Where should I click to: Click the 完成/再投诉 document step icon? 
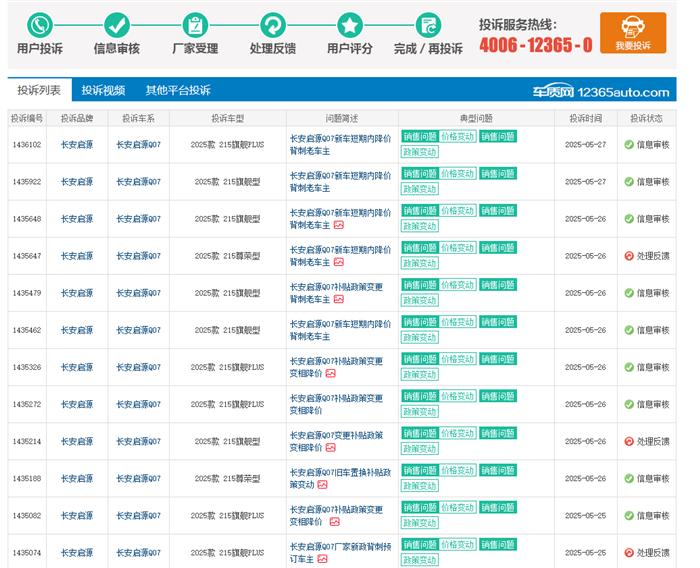tap(428, 25)
